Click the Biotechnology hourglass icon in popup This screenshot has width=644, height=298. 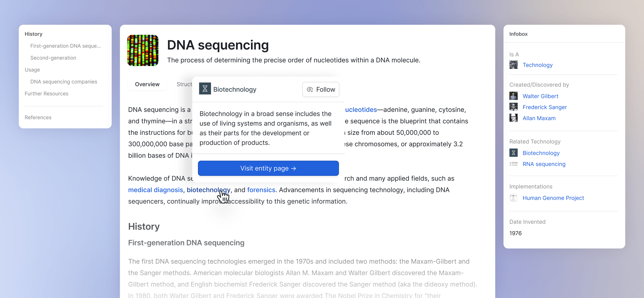point(205,89)
